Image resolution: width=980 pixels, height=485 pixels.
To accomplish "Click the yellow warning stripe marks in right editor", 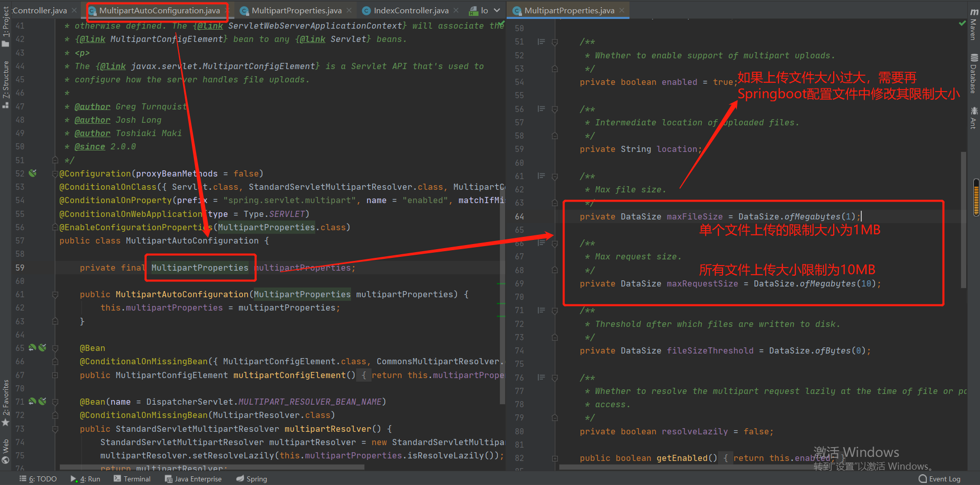I will click(976, 198).
